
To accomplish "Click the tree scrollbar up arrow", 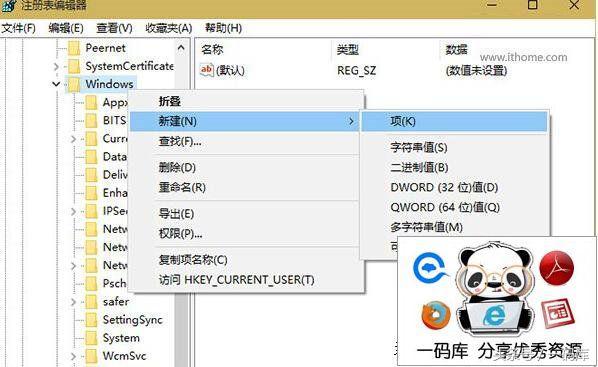I will coord(181,48).
